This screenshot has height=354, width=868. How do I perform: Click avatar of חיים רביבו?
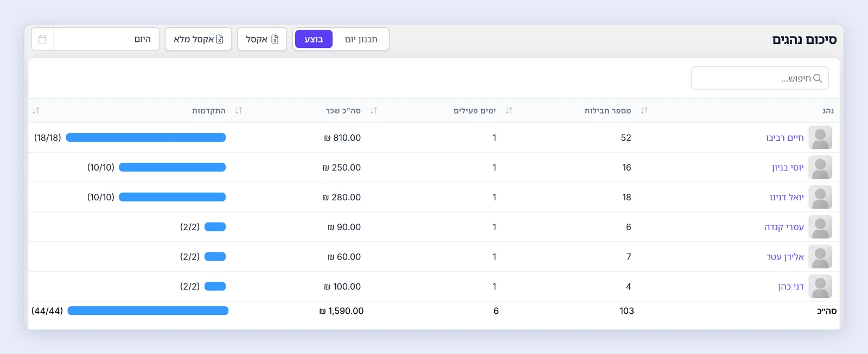pyautogui.click(x=820, y=138)
